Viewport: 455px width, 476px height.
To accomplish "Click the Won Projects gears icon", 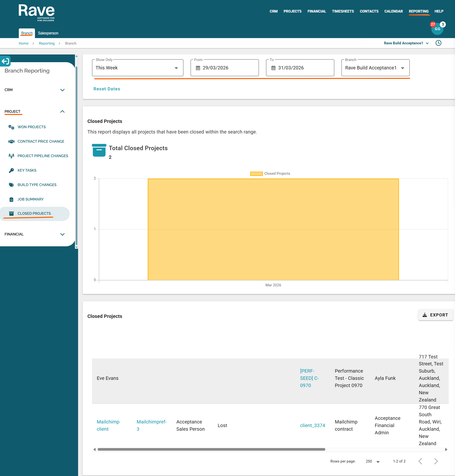I will (x=11, y=127).
